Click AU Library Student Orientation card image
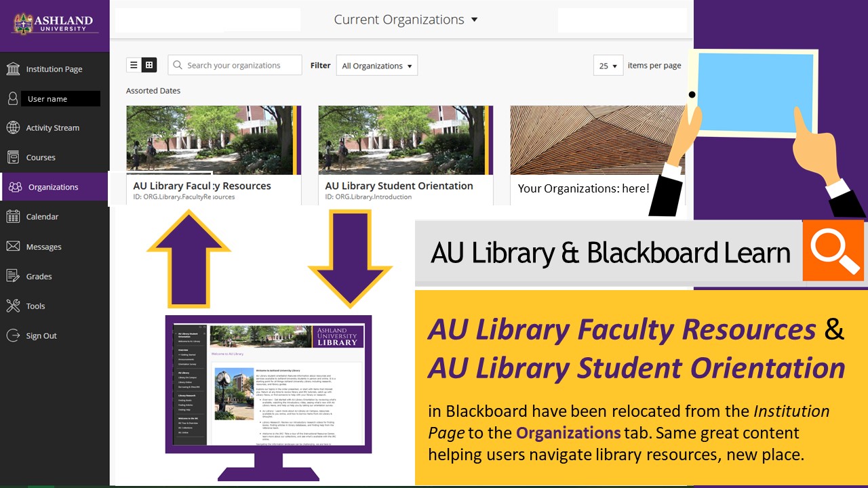The height and width of the screenshot is (488, 868). tap(406, 140)
